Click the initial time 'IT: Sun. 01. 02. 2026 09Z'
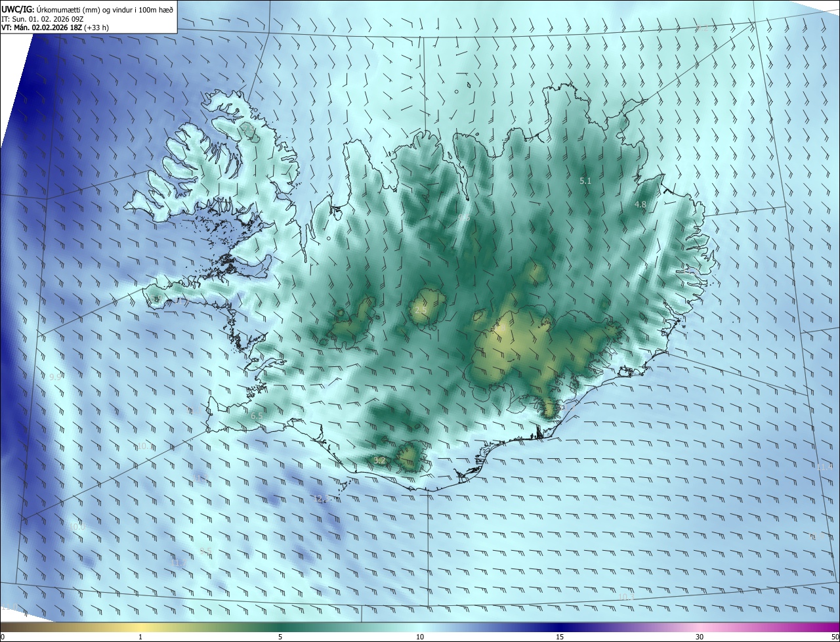 (x=43, y=19)
